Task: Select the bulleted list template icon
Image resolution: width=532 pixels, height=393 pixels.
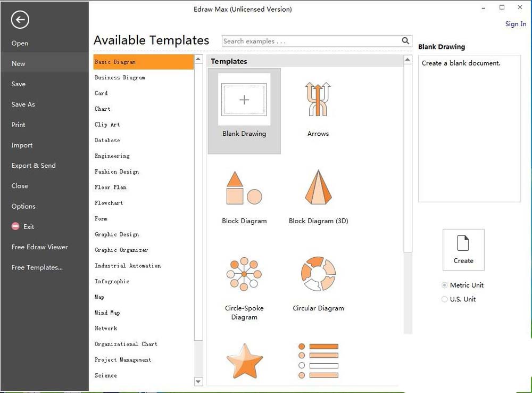Action: (x=318, y=361)
